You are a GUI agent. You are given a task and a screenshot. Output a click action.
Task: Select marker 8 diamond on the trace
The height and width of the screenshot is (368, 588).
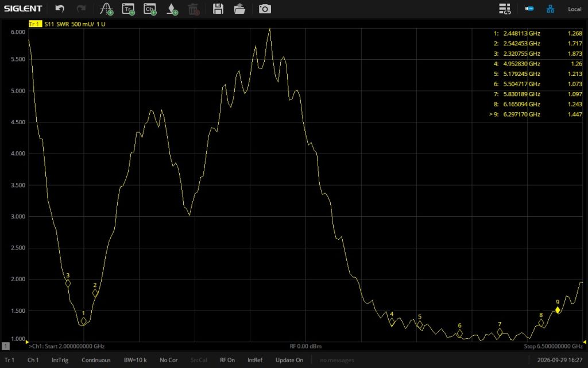pos(541,323)
